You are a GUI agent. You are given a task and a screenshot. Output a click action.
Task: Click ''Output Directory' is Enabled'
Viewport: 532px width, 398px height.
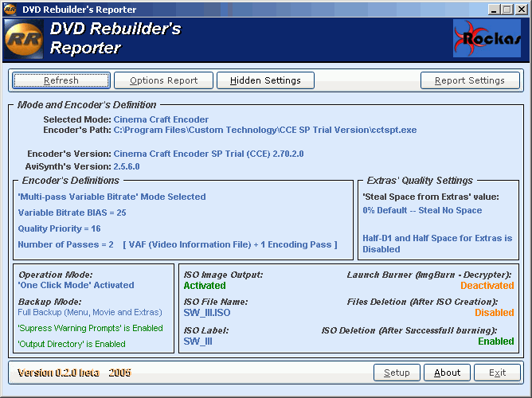(72, 344)
